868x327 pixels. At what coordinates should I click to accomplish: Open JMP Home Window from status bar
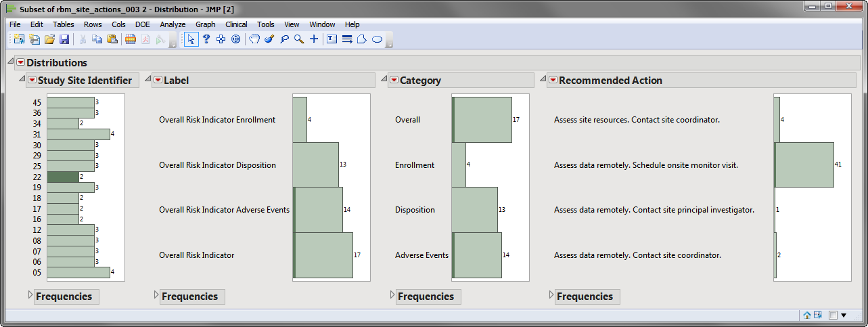(x=807, y=315)
